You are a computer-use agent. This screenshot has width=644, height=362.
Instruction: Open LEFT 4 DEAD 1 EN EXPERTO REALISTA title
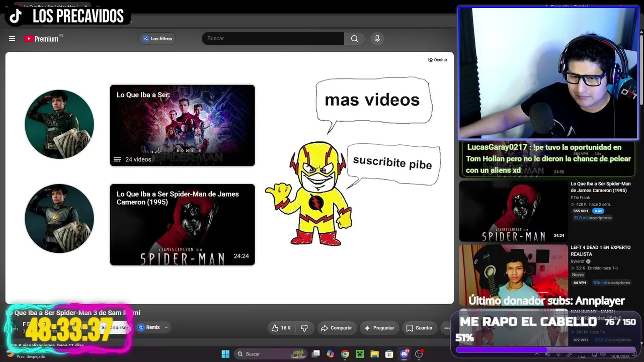click(x=601, y=251)
